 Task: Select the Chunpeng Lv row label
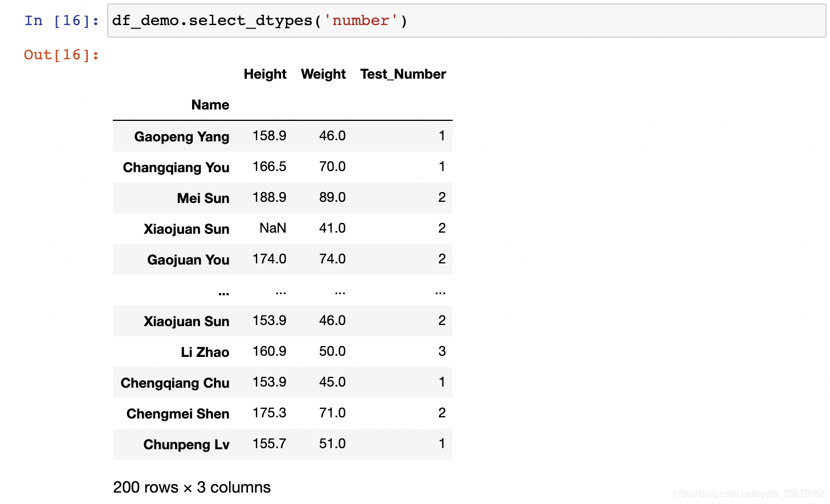[x=186, y=445]
